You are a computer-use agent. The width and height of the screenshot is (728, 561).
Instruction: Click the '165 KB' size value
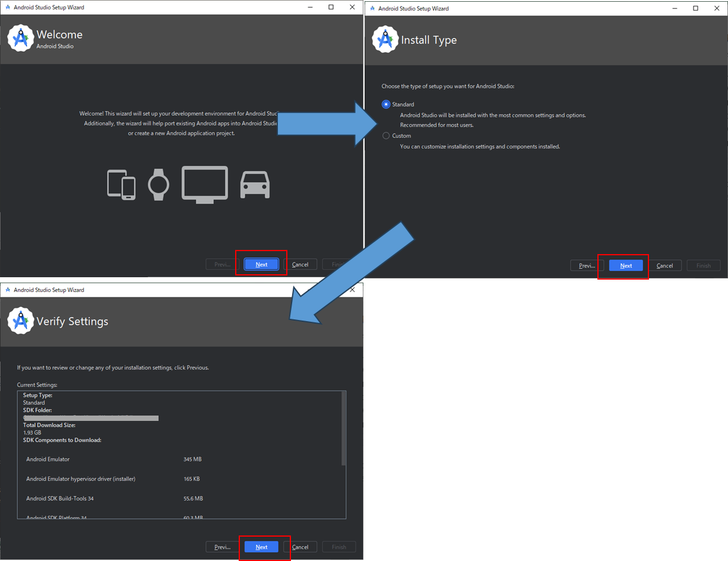192,479
